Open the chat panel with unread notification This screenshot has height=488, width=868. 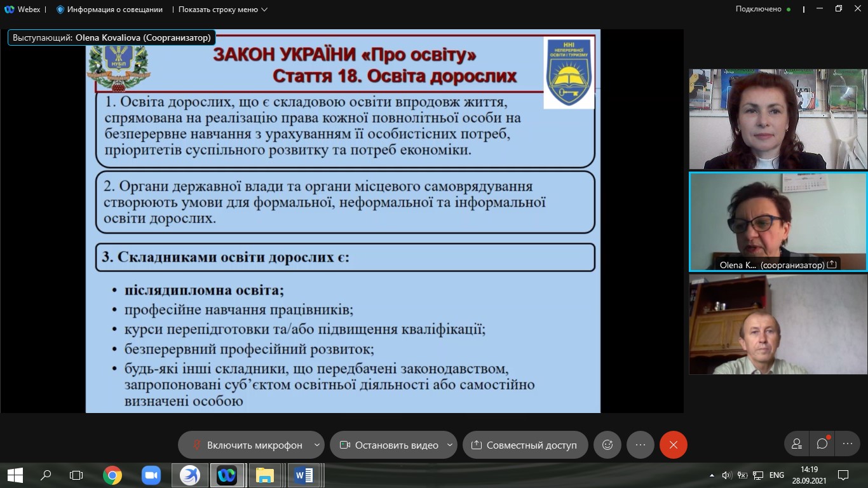pyautogui.click(x=822, y=444)
